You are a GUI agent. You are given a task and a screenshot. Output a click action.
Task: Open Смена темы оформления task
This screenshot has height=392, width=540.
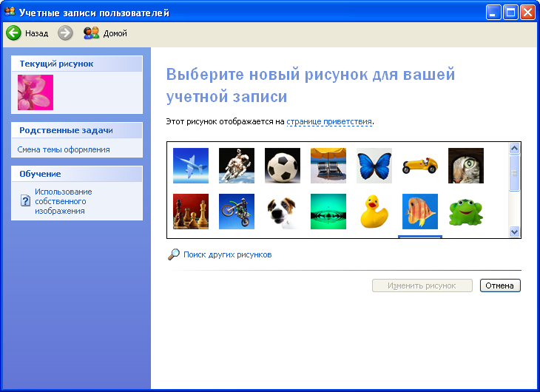point(64,149)
